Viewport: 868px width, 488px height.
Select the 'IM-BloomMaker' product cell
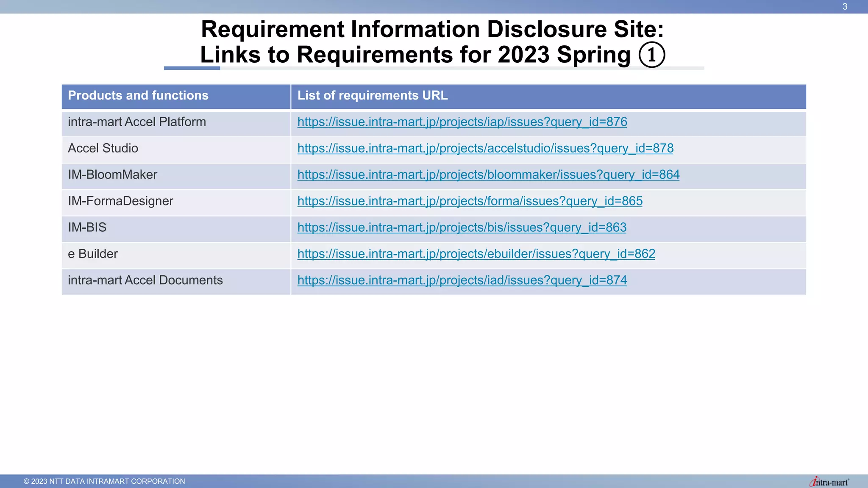(x=176, y=176)
